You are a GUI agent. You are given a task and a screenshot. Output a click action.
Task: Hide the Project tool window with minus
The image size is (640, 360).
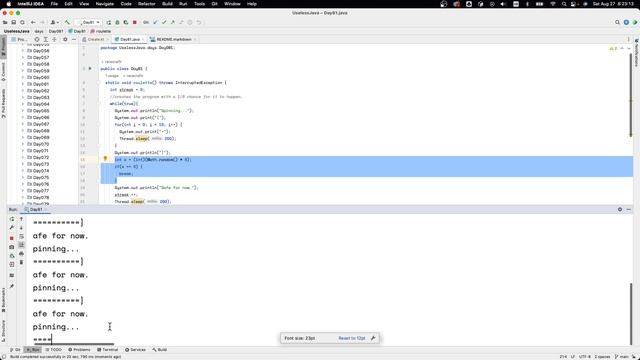74,39
